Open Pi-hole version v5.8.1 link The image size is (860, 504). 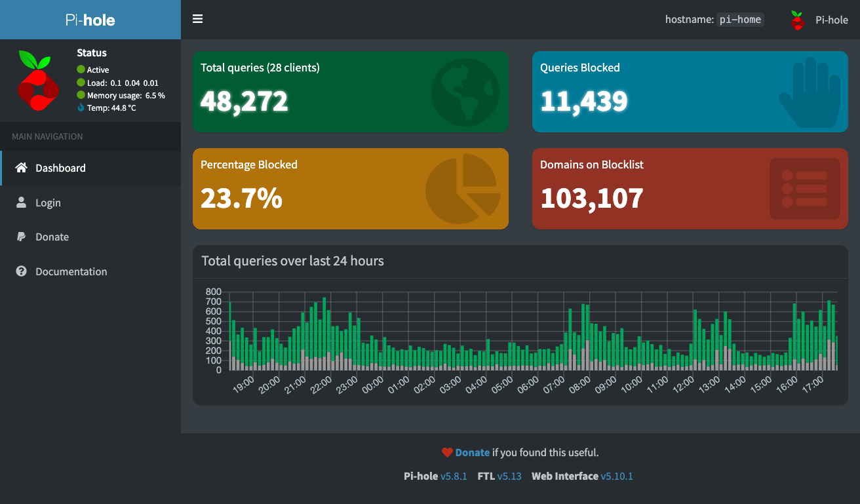click(x=454, y=476)
